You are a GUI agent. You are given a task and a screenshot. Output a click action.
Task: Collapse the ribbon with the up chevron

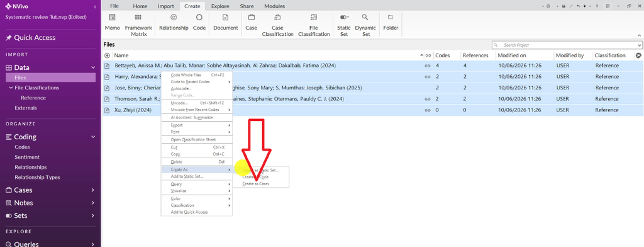point(639,36)
